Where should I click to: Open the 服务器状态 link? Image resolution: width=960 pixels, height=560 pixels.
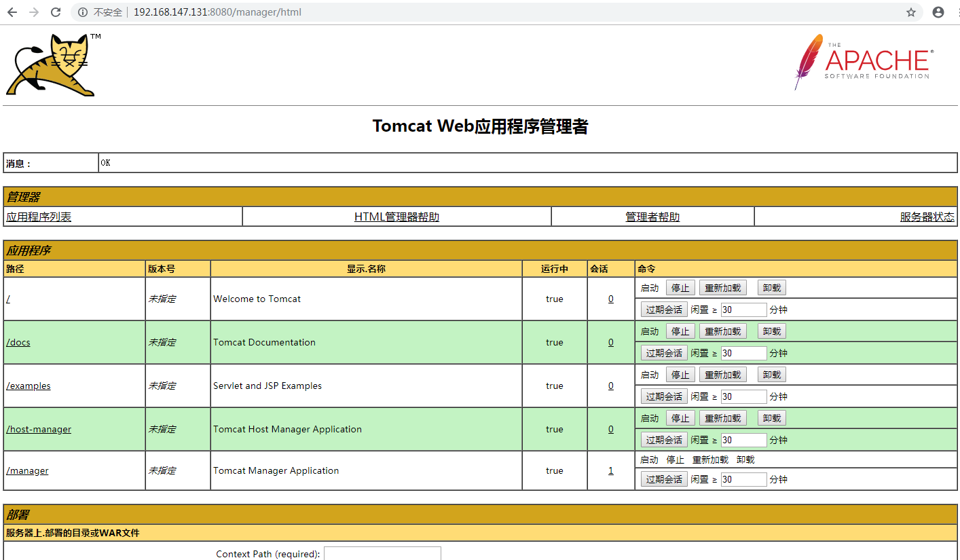click(927, 217)
